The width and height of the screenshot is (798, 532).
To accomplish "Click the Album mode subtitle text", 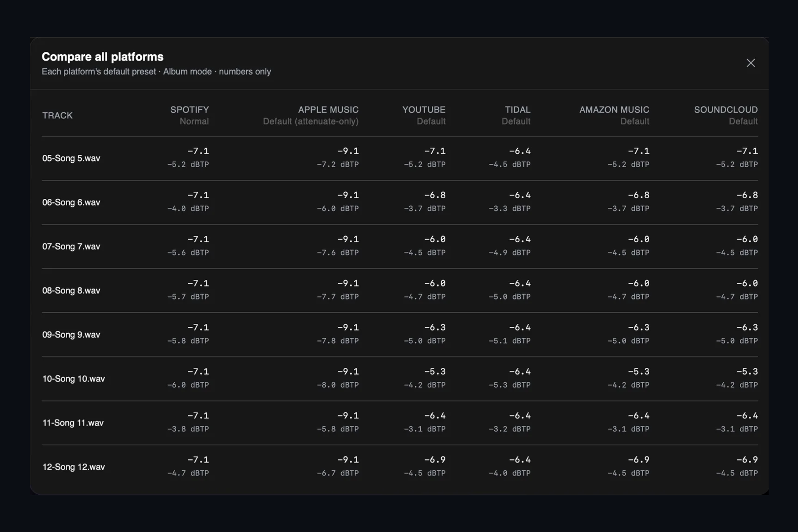I will click(x=187, y=72).
